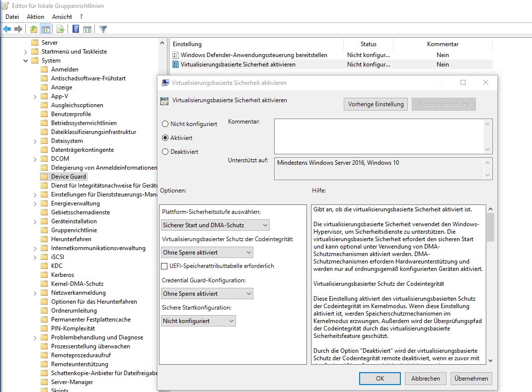This screenshot has height=392, width=532.
Task: Enable UEFI-Speicherattributtabelle erforderlich checkbox
Action: click(x=164, y=265)
